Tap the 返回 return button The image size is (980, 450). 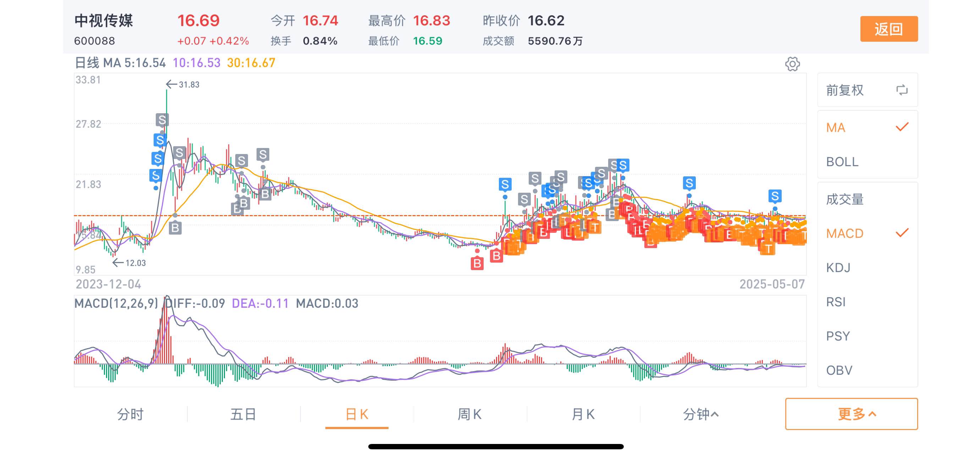pyautogui.click(x=889, y=29)
